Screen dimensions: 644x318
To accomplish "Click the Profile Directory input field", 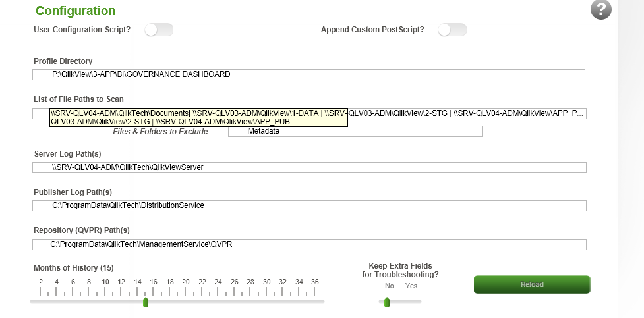I will (308, 74).
